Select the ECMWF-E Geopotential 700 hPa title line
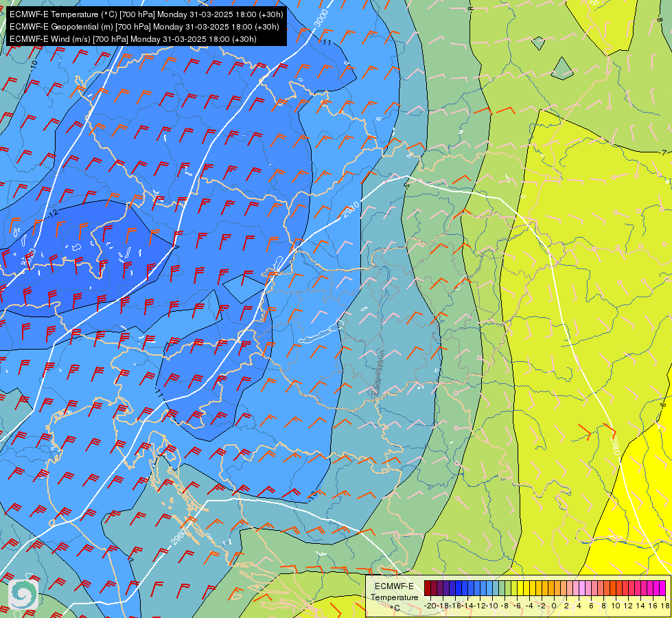The width and height of the screenshot is (672, 618). click(144, 27)
